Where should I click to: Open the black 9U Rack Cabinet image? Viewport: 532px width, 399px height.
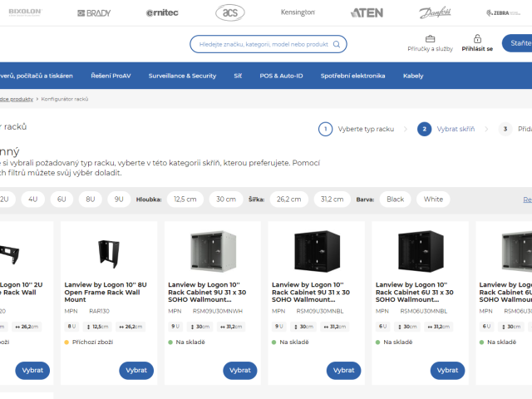[317, 251]
